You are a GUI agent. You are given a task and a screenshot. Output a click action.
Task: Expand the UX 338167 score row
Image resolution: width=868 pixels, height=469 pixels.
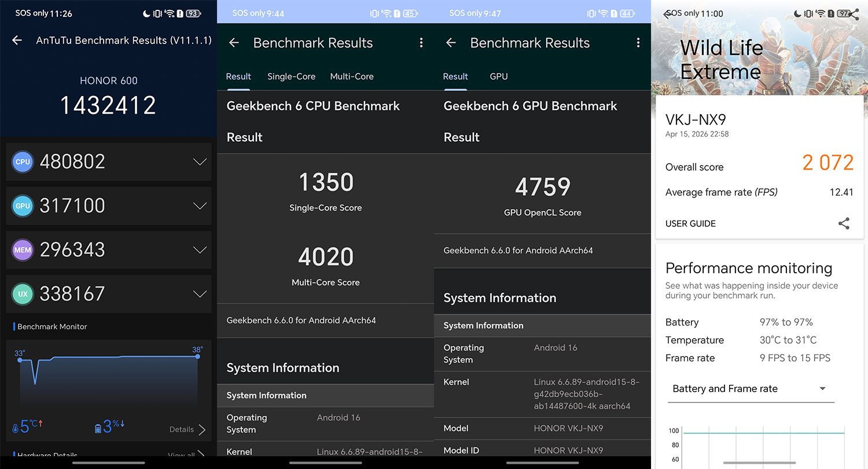tap(109, 294)
